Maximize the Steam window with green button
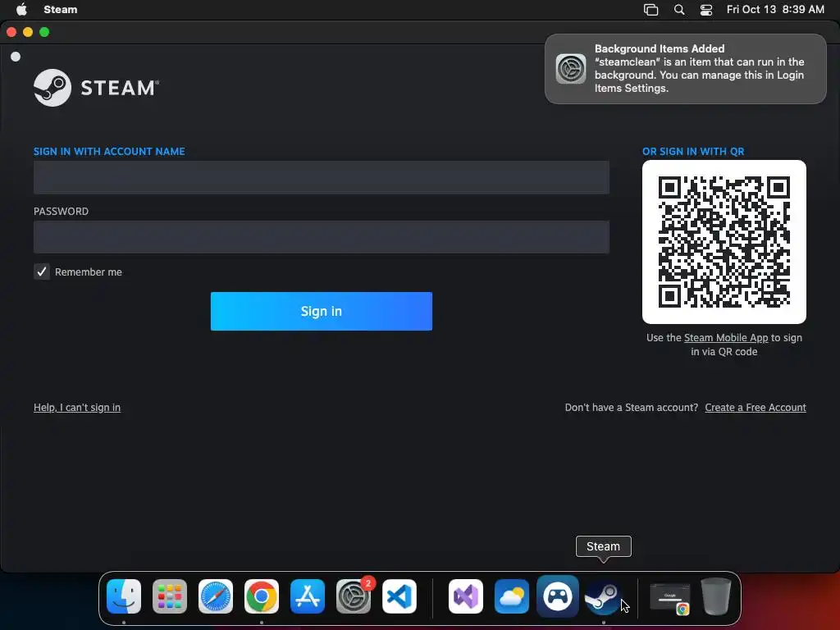840x630 pixels. point(44,32)
